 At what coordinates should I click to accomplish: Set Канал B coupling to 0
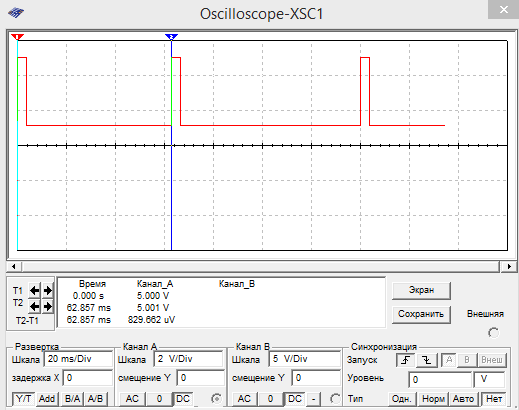tap(270, 398)
